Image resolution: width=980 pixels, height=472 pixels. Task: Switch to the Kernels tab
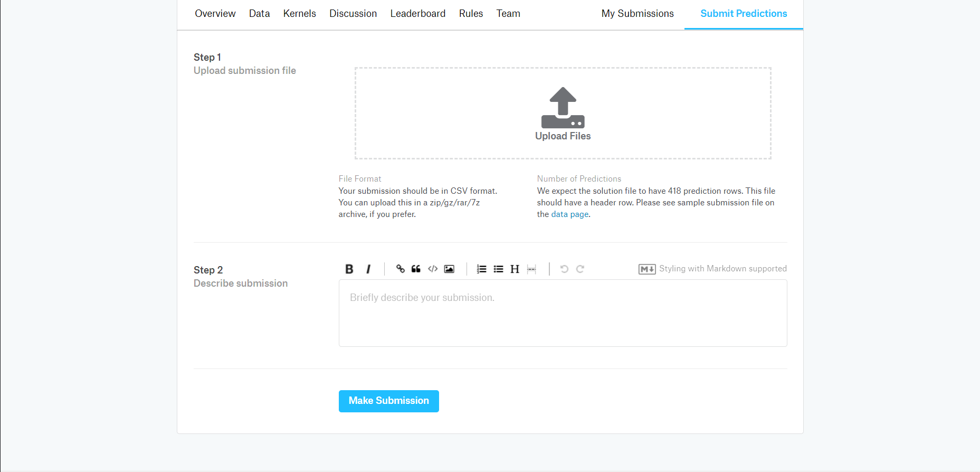click(300, 14)
